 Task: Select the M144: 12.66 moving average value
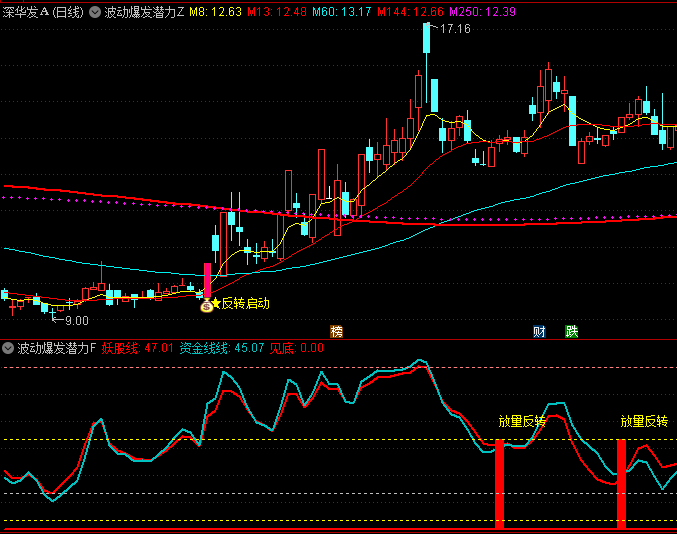[410, 12]
